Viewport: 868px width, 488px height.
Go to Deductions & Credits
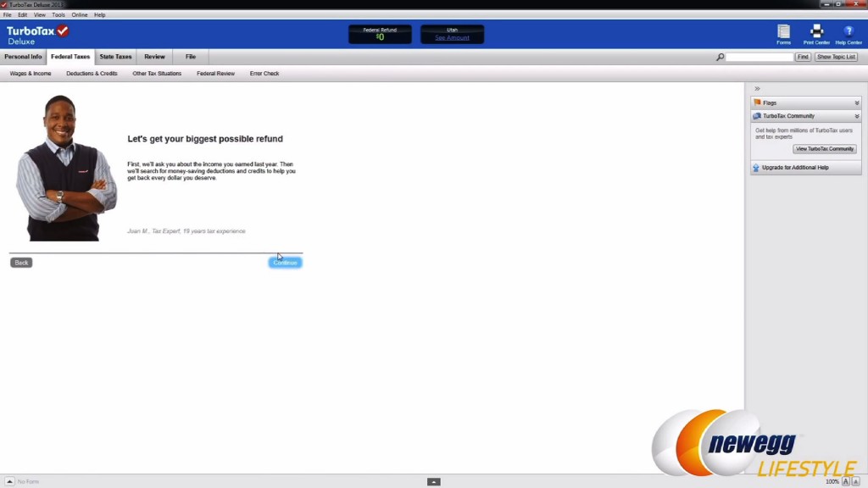coord(92,74)
